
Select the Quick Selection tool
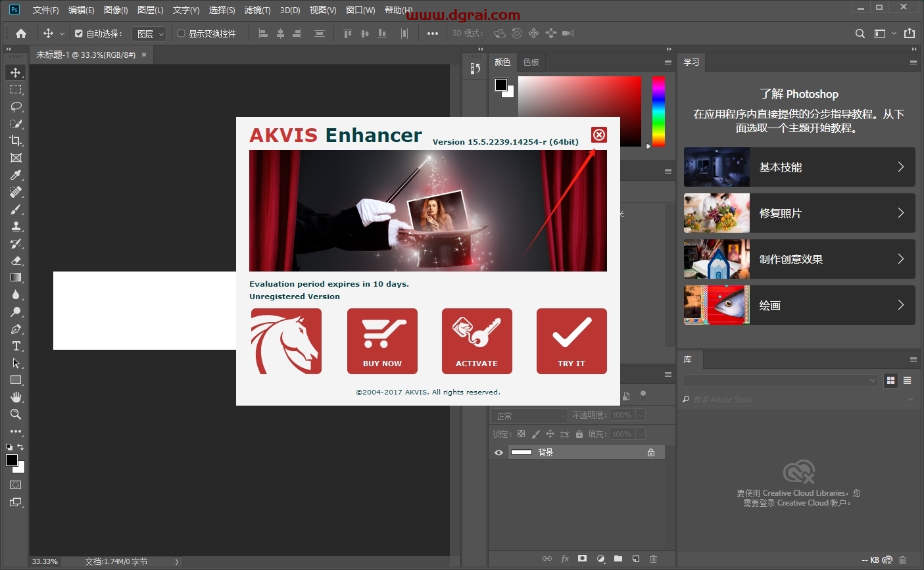pyautogui.click(x=16, y=124)
